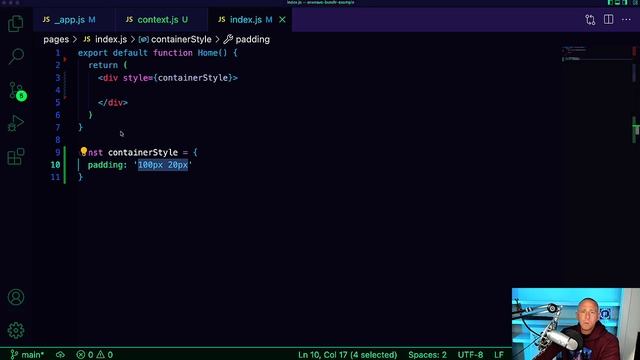Click the closing </div> tag

pyautogui.click(x=113, y=102)
